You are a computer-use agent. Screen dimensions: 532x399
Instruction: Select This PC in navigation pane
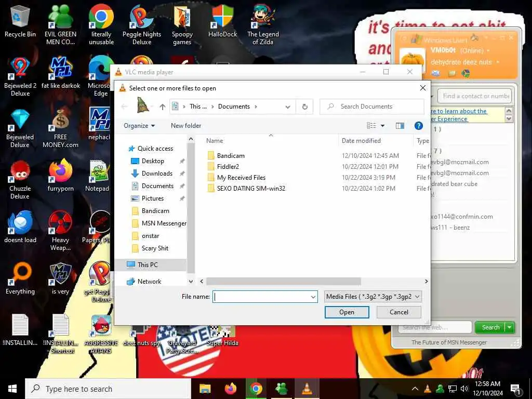(148, 265)
